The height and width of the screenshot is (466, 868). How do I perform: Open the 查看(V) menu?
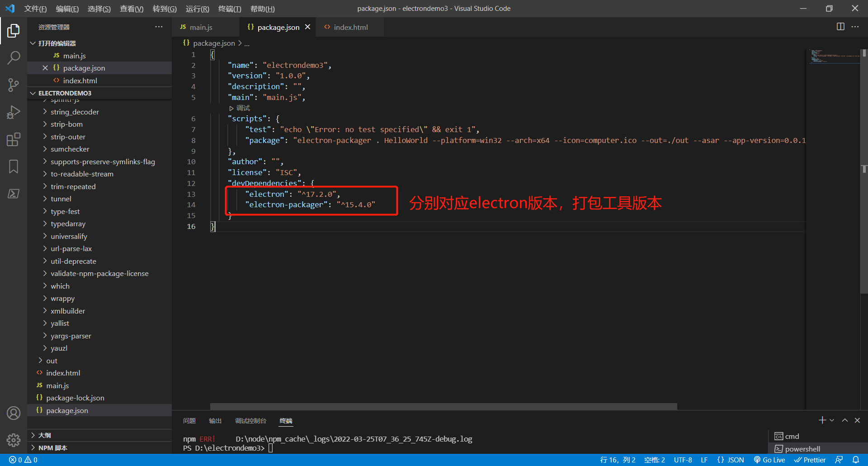132,9
